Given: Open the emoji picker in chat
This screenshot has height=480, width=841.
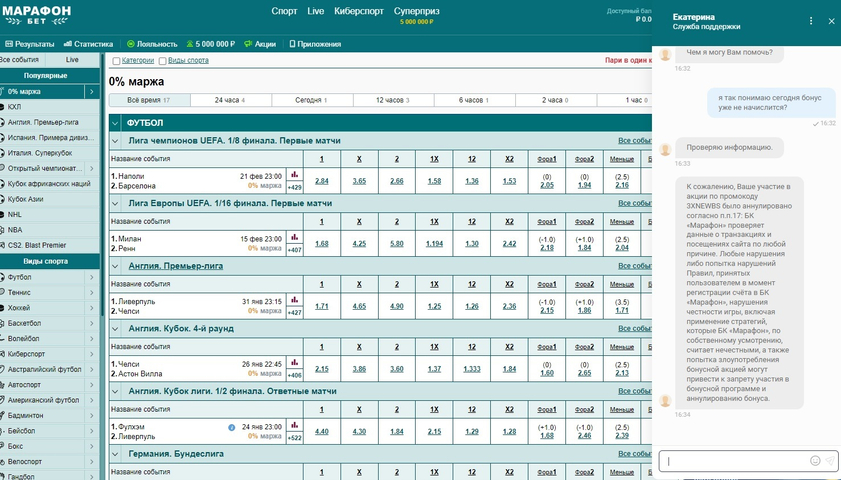Looking at the screenshot, I should tap(815, 461).
